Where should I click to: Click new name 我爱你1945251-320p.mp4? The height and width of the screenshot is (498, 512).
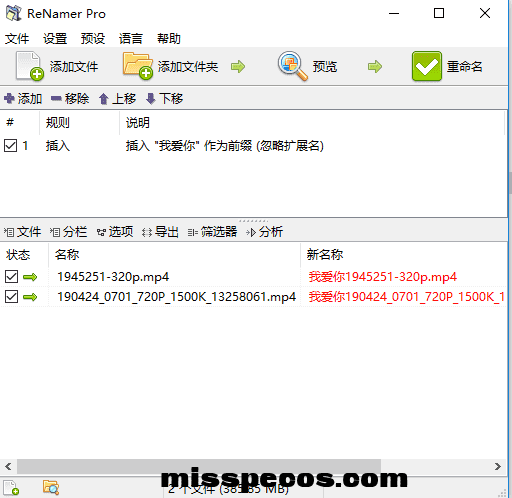point(382,277)
